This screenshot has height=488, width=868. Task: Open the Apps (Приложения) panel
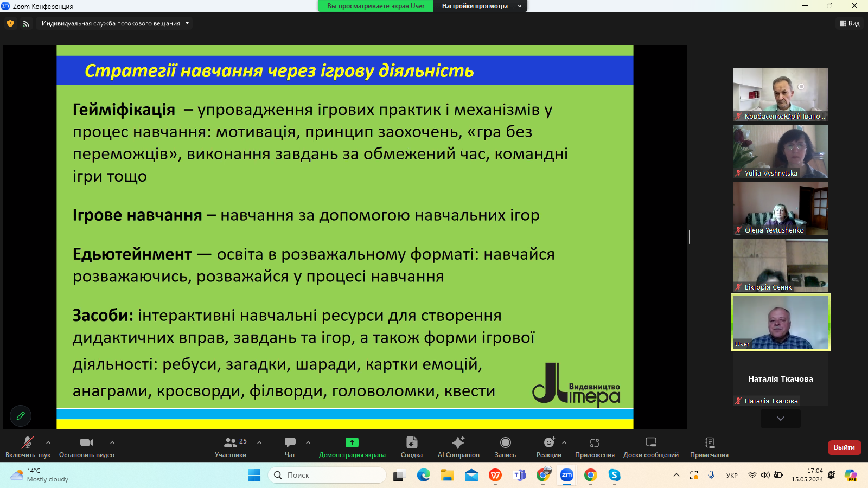(595, 447)
